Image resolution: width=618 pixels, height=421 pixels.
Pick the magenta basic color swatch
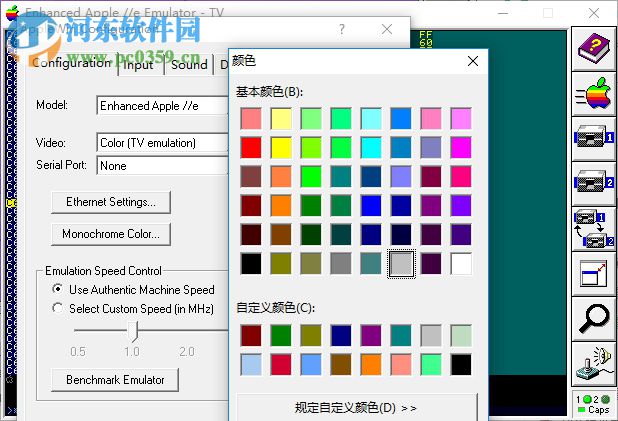click(461, 147)
